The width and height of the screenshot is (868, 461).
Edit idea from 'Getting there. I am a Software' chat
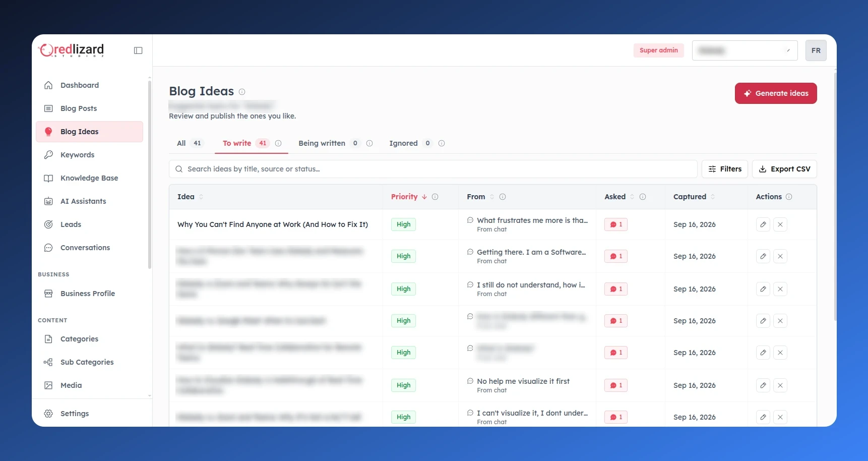click(x=763, y=256)
